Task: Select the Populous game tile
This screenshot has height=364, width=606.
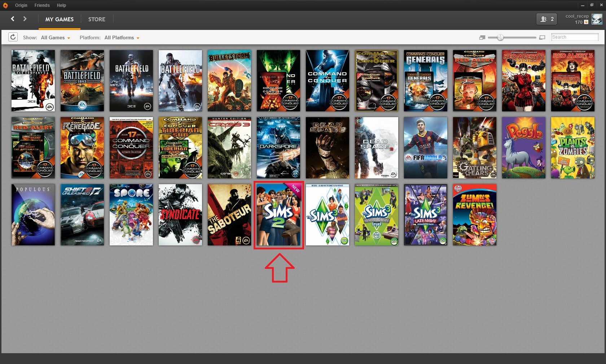Action: coord(33,215)
